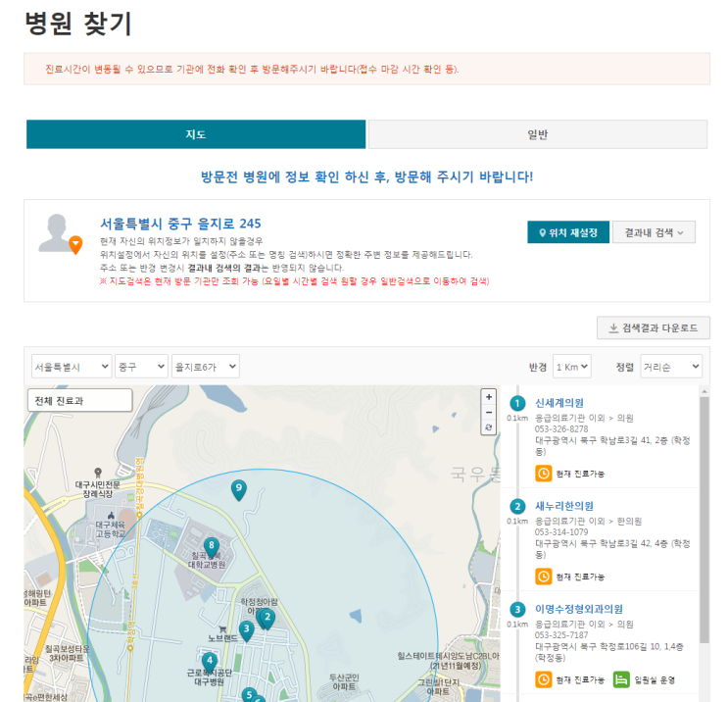Click the 노브랜드 shopping cart map icon
728x702 pixels.
point(222,629)
